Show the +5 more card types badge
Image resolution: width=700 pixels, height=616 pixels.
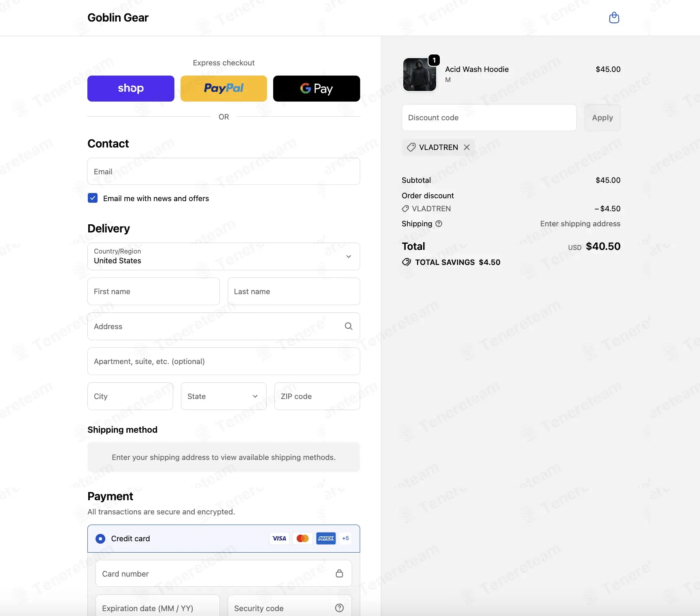tap(346, 538)
